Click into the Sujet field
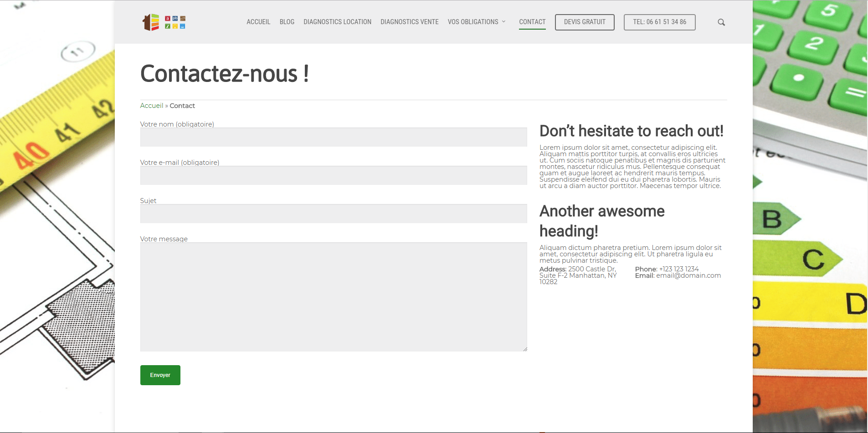The width and height of the screenshot is (868, 433). 333,214
